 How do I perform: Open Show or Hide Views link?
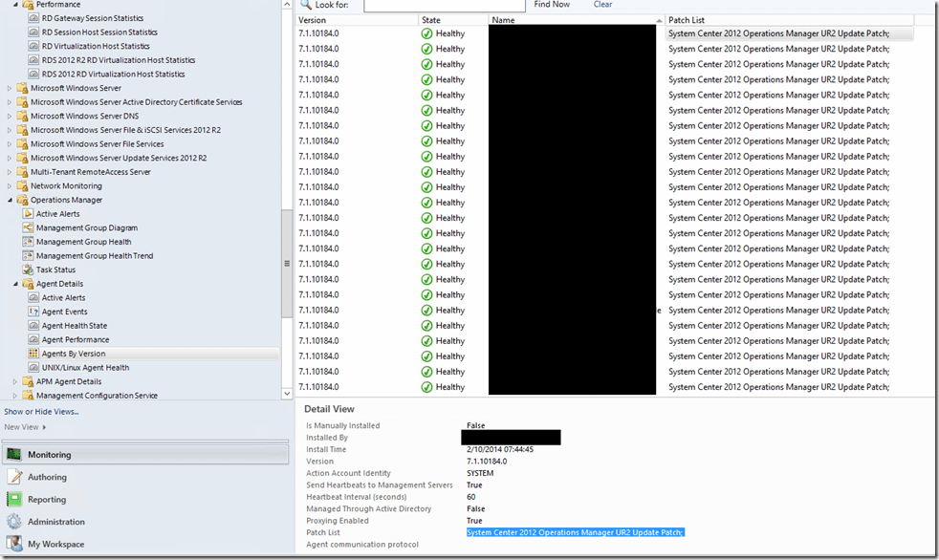[41, 412]
